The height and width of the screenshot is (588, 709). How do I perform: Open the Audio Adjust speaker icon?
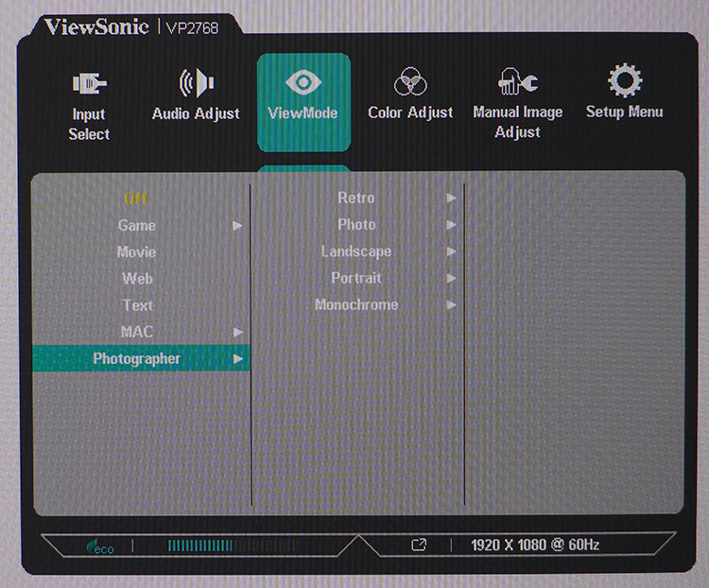point(197,83)
